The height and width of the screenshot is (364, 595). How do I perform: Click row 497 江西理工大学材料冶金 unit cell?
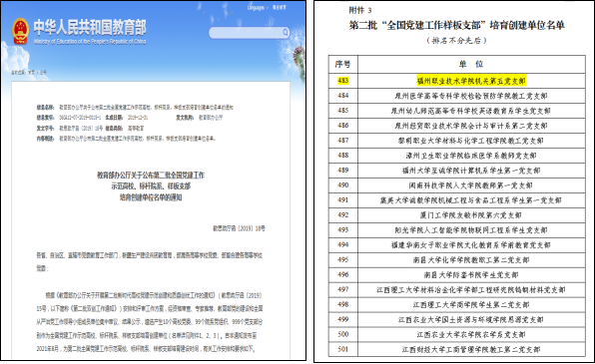[471, 289]
